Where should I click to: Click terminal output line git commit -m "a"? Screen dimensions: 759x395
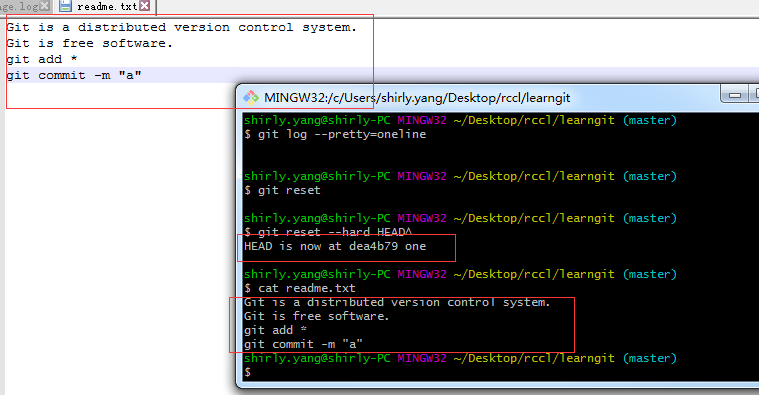(304, 344)
